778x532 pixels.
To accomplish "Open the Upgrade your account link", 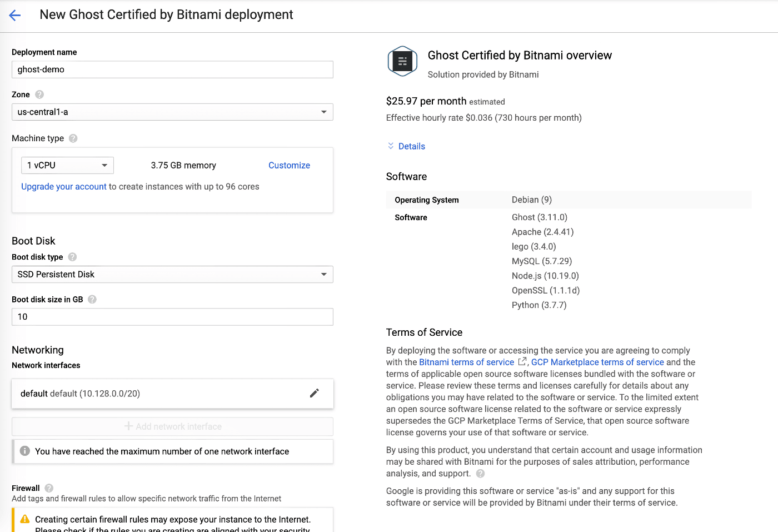I will point(64,186).
